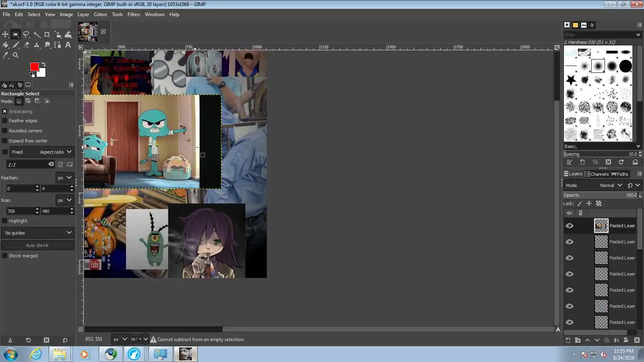Lock layer pixels with the brush lock
Viewport: 644px width, 362px height.
tap(580, 204)
